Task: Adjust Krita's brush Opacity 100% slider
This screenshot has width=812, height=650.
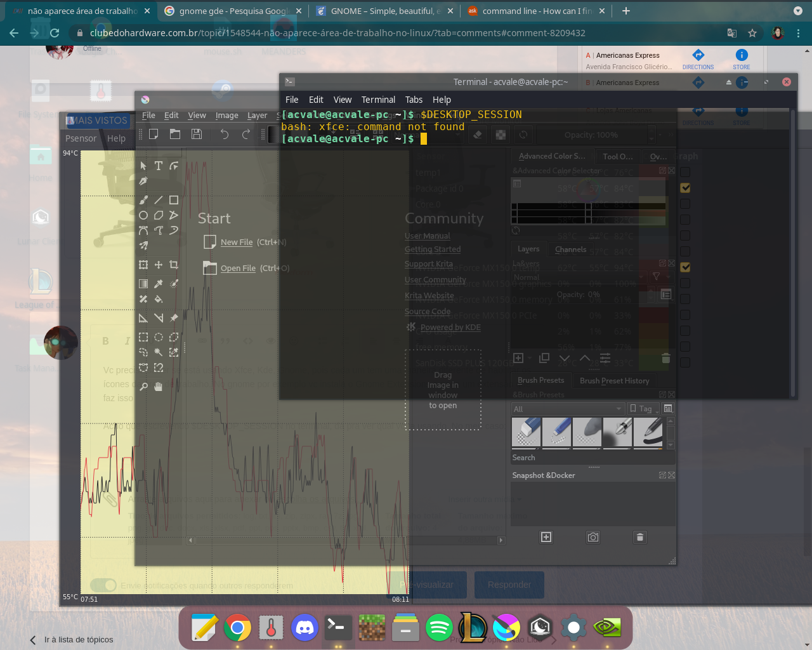Action: tap(592, 135)
